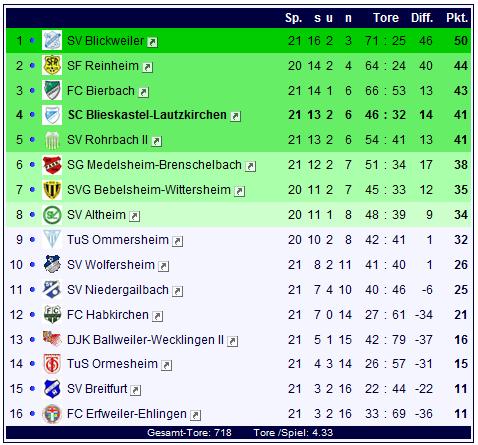Click the Diff. column header

click(422, 18)
